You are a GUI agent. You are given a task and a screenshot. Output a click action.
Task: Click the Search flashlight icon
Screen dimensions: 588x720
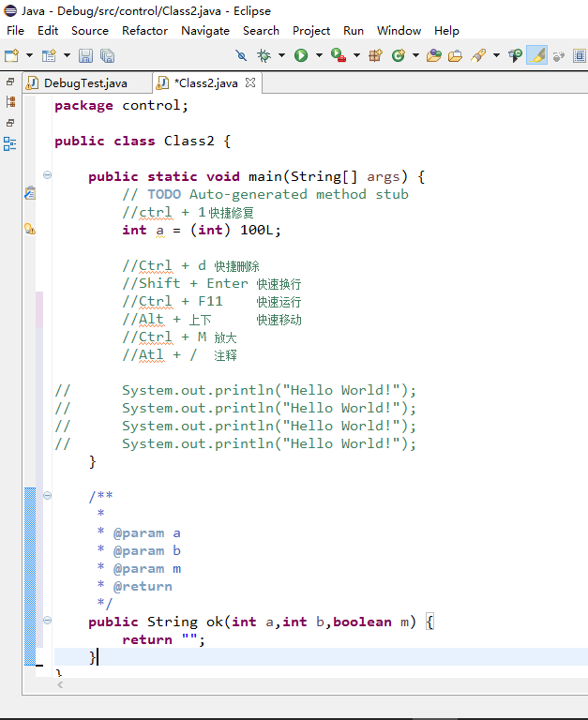point(478,55)
